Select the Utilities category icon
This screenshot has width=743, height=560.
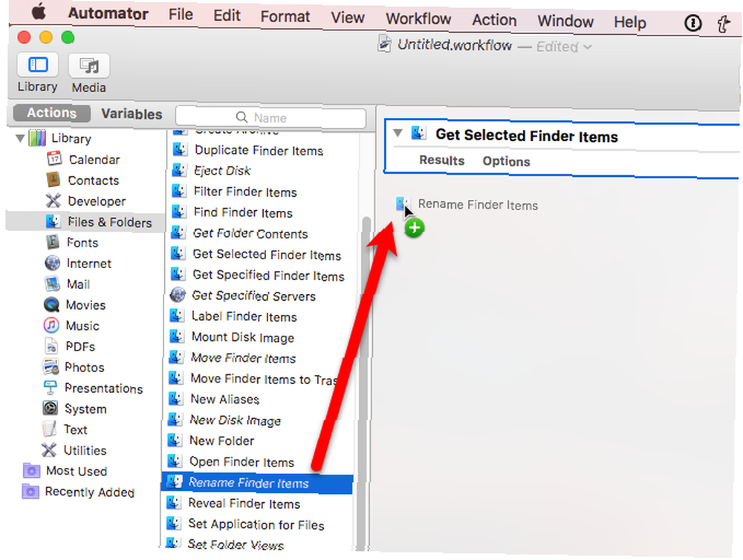coord(49,449)
